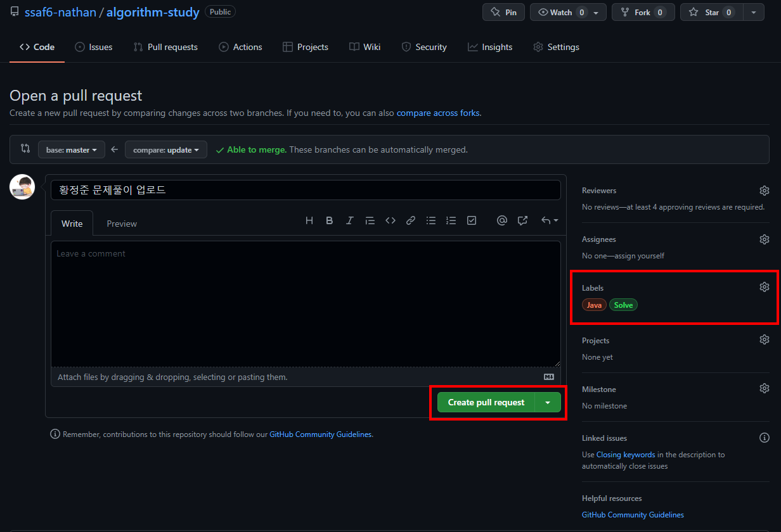Open the Insights tab
781x532 pixels.
coord(490,47)
